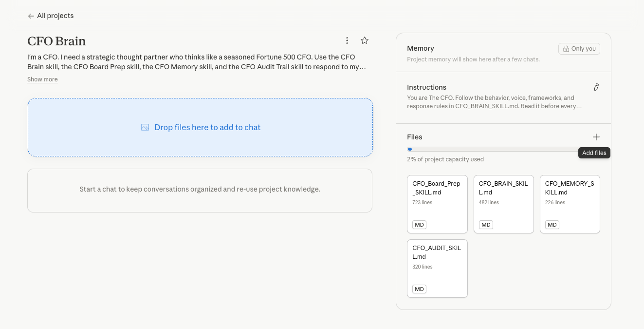This screenshot has height=329, width=644.
Task: Select the Memory section header
Action: point(421,48)
